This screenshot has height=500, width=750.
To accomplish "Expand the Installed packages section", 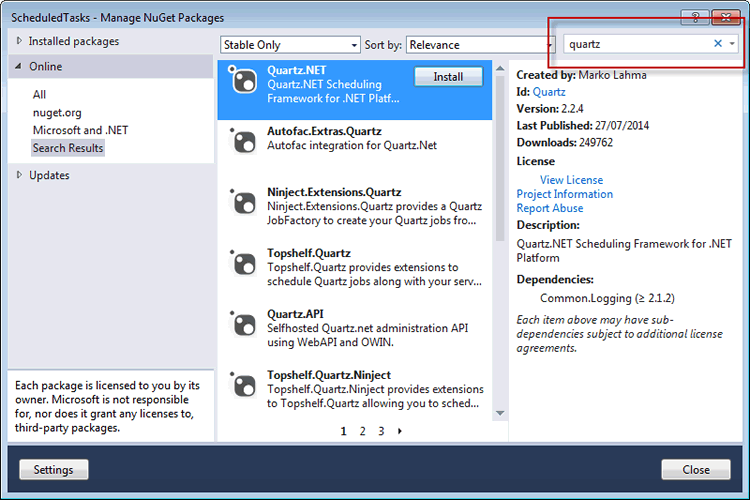I will click(x=19, y=41).
